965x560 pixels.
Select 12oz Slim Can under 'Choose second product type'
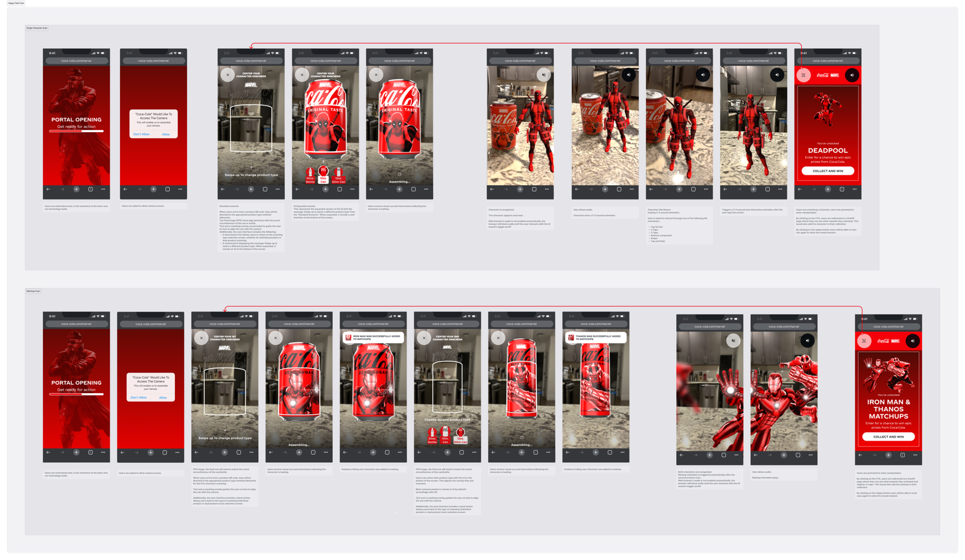(x=461, y=436)
